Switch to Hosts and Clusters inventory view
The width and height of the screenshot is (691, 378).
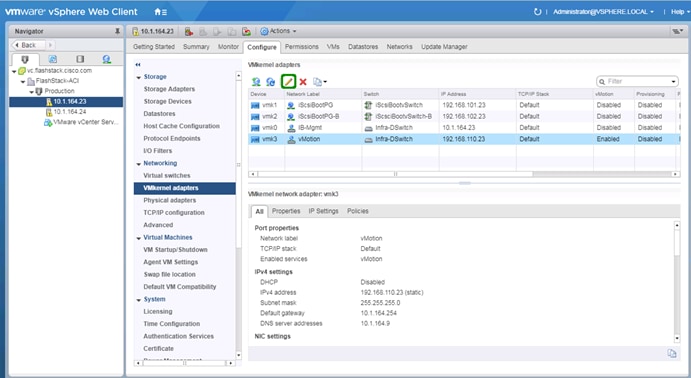tap(25, 59)
